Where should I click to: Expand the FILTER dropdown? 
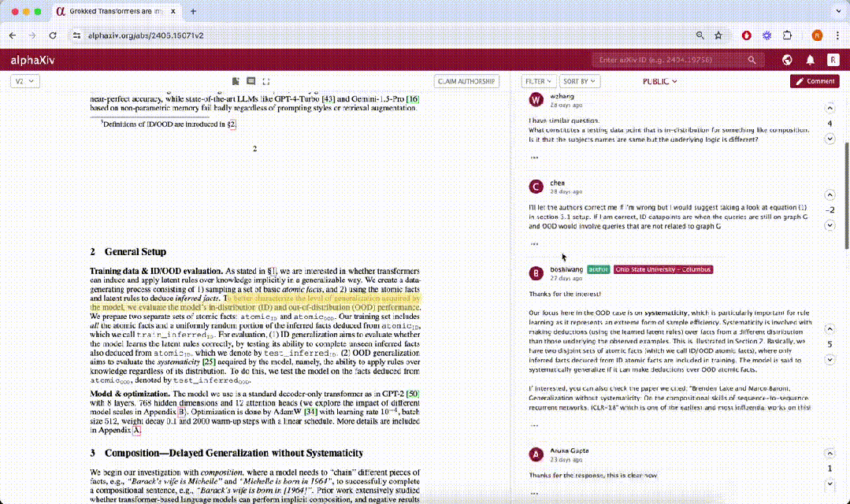point(539,81)
